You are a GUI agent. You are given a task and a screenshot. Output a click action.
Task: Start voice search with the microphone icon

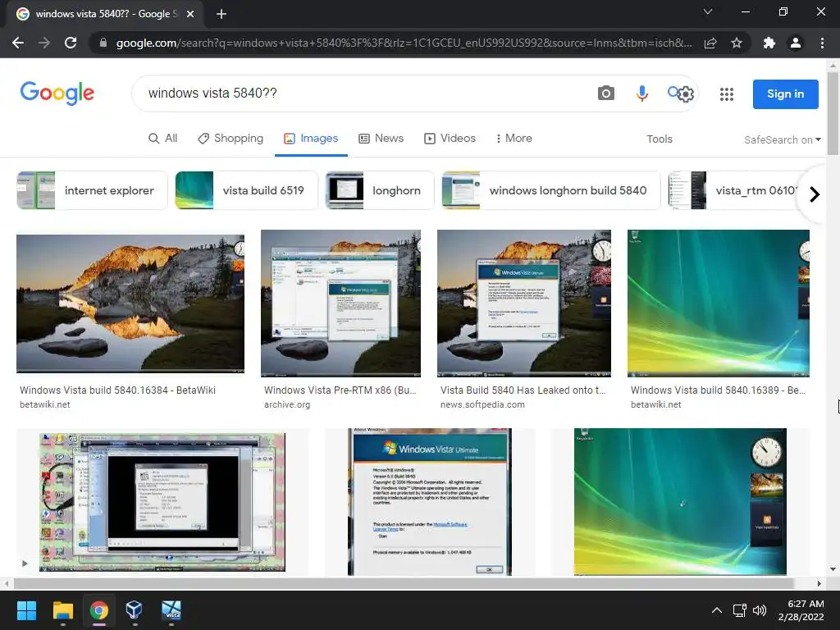[x=641, y=94]
